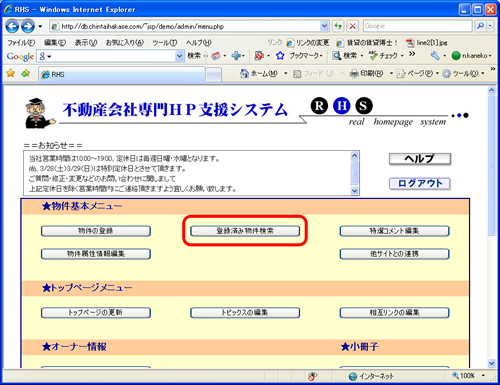Click the Google toolbar bookmark star icon
Viewport: 500px width, 385px height.
click(x=280, y=56)
